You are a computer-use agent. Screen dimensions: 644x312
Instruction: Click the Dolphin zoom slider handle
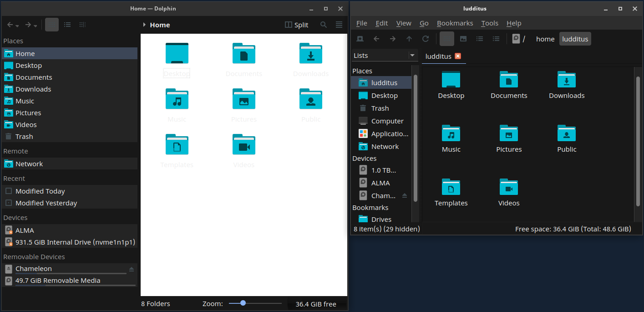tap(243, 303)
